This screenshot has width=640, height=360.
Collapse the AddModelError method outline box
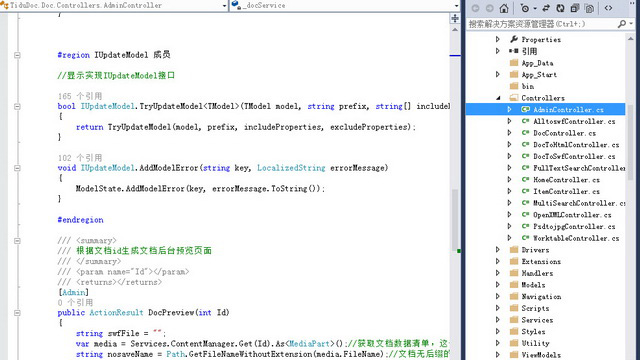tap(17, 168)
